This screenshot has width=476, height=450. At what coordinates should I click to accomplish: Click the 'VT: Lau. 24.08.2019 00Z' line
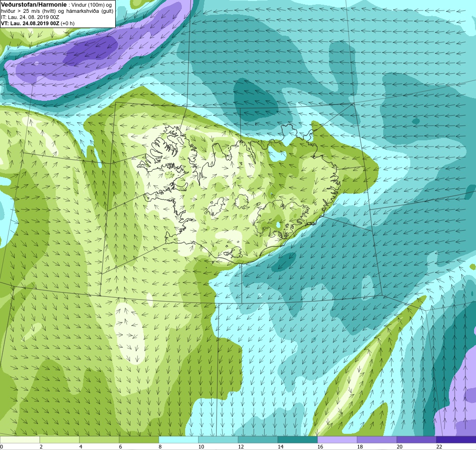(30, 23)
